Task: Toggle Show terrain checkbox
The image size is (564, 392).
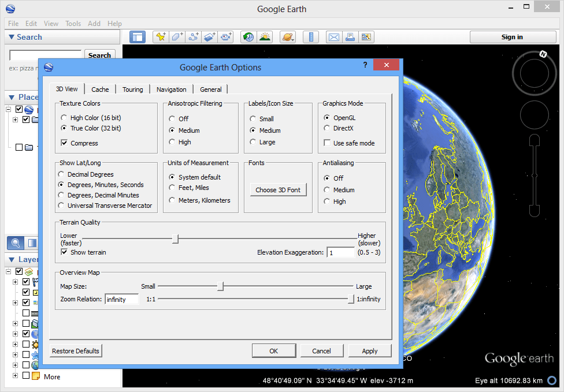Action: [x=64, y=252]
